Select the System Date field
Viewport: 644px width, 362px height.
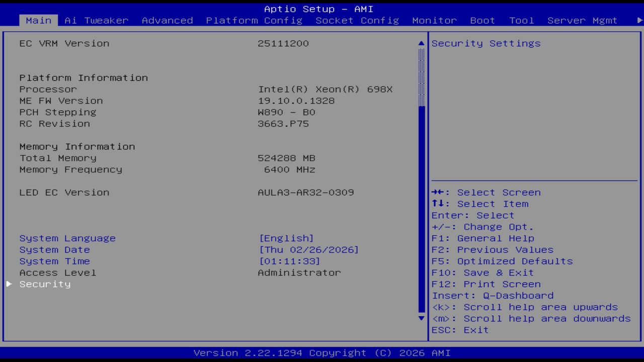tap(308, 249)
